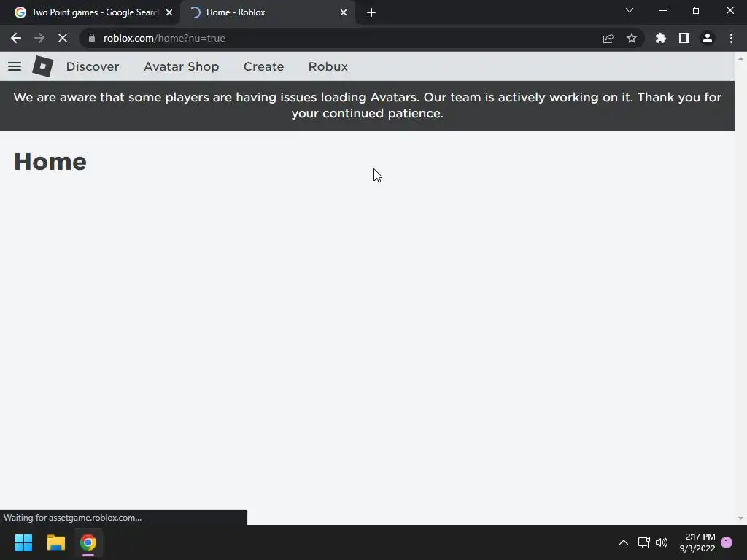
Task: Open the Roblox hamburger menu
Action: click(x=15, y=66)
